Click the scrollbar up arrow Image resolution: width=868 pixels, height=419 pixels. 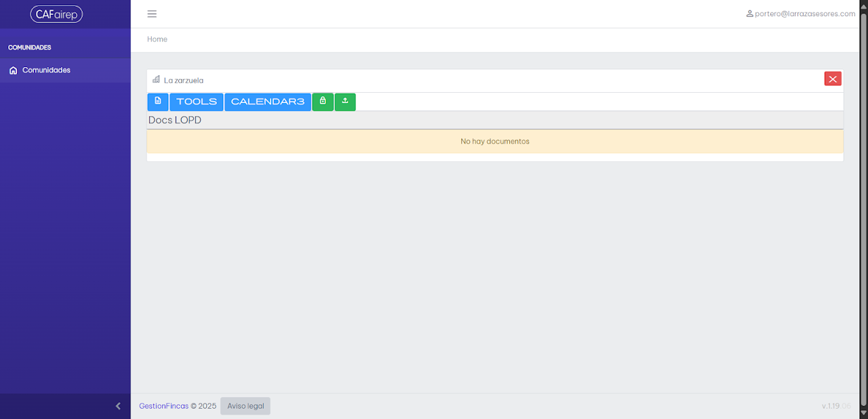coord(863,7)
